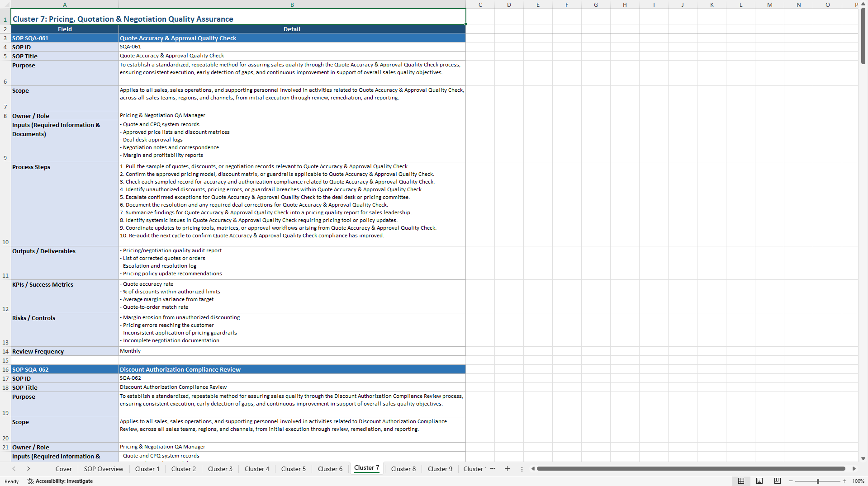Select row 10 header
The image size is (868, 486).
[5, 204]
